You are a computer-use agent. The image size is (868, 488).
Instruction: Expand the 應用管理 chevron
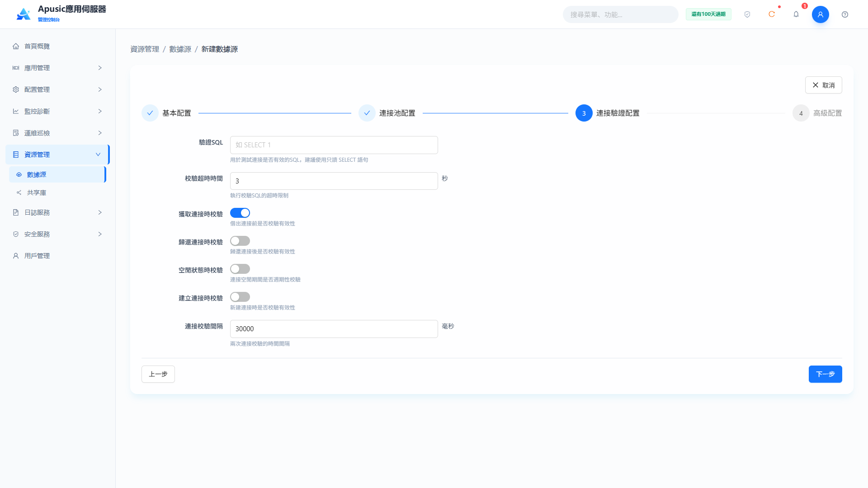(x=100, y=68)
